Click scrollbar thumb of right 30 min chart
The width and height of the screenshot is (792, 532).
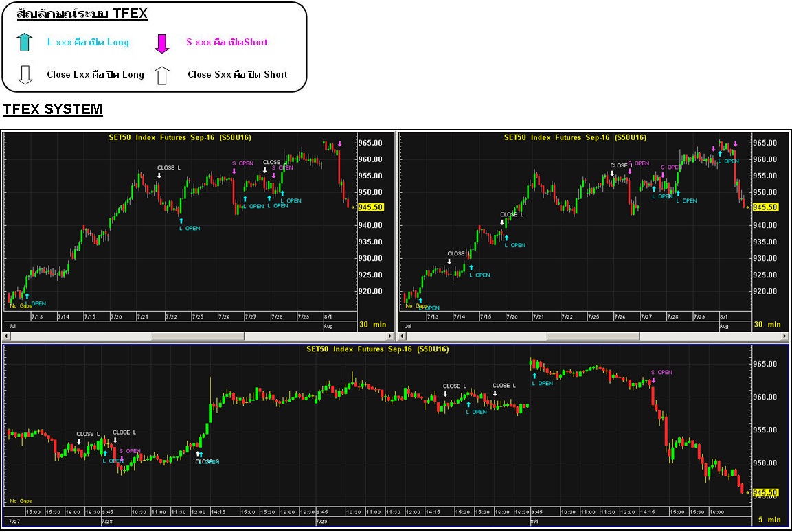(593, 336)
